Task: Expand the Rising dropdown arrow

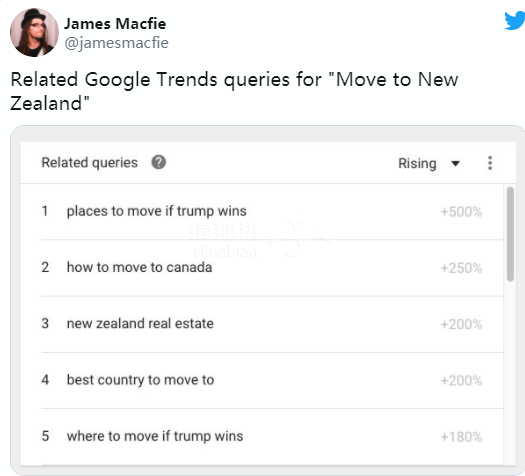Action: point(455,163)
